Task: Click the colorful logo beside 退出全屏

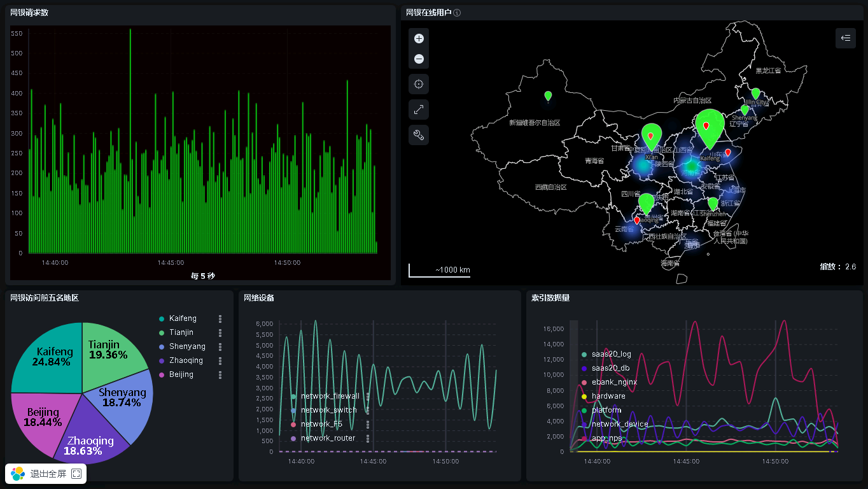Action: pos(18,474)
